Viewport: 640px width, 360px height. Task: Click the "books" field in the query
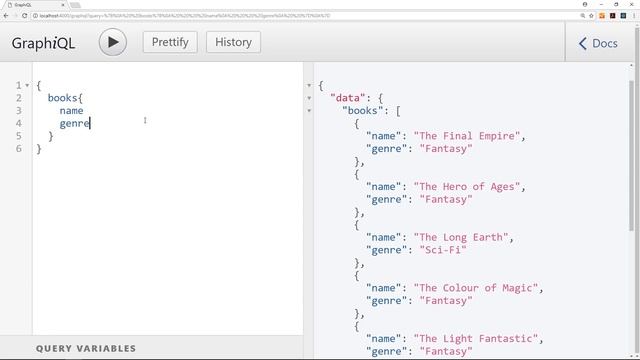click(x=62, y=98)
